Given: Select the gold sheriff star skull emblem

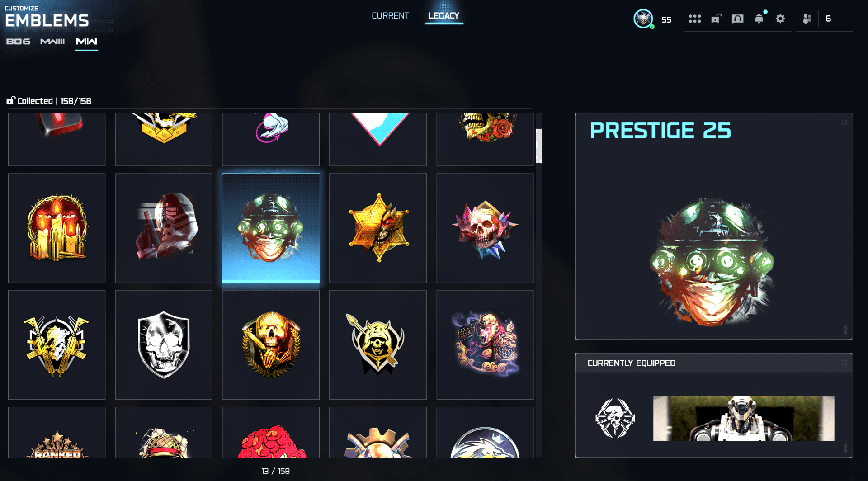Looking at the screenshot, I should tap(378, 228).
